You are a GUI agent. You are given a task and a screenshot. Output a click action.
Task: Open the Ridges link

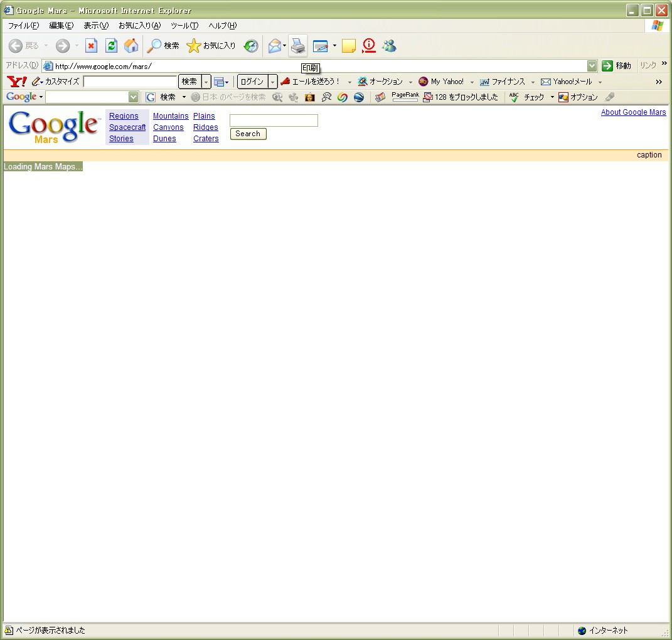[205, 127]
